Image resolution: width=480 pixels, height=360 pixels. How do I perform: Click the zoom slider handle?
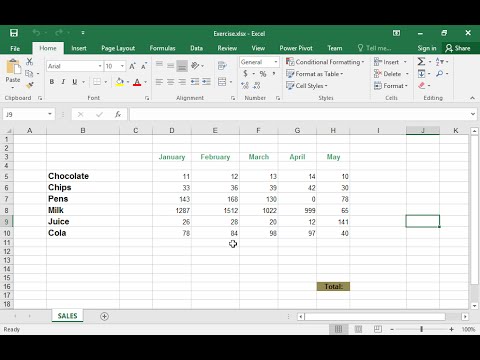[x=422, y=329]
